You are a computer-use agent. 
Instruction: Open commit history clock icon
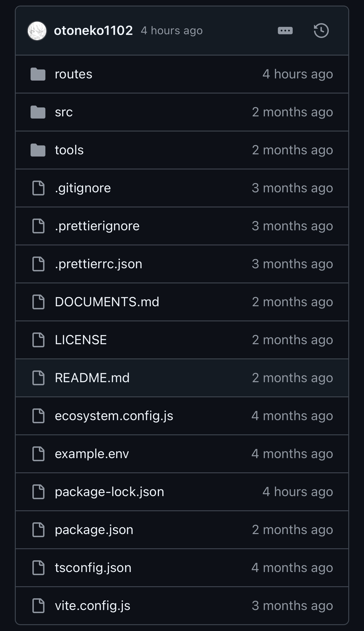pyautogui.click(x=321, y=31)
